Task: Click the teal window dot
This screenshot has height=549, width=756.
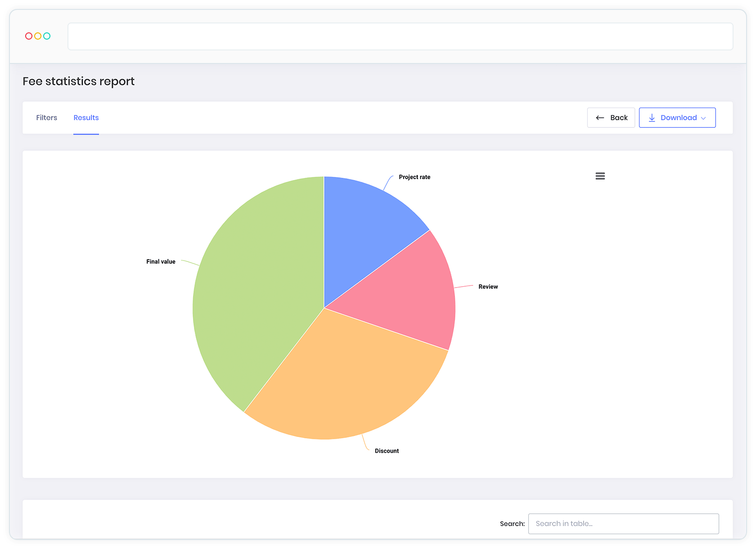Action: [x=47, y=36]
